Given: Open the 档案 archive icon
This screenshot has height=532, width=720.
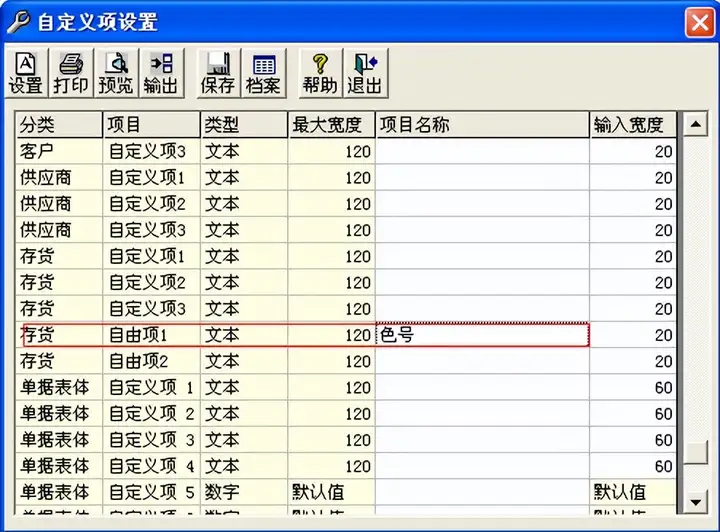Looking at the screenshot, I should pos(264,73).
